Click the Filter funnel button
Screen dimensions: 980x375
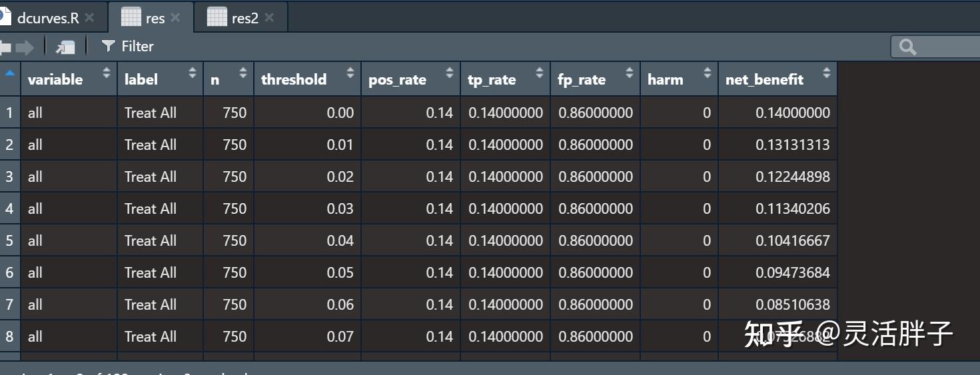pos(127,46)
